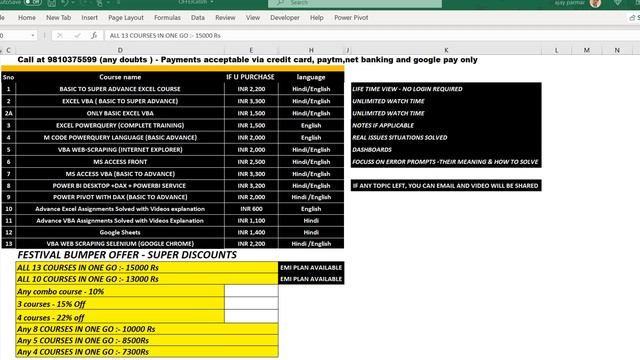This screenshot has height=360, width=640.
Task: Select 'Google Sheets' course cell
Action: tap(120, 232)
